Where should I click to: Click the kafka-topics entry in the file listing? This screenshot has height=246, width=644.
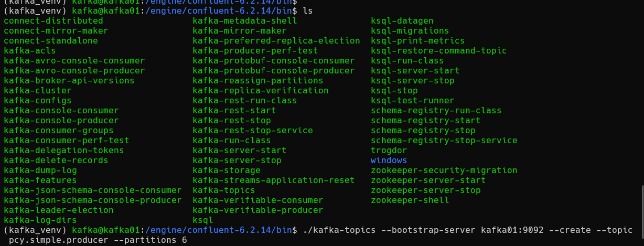(x=223, y=190)
